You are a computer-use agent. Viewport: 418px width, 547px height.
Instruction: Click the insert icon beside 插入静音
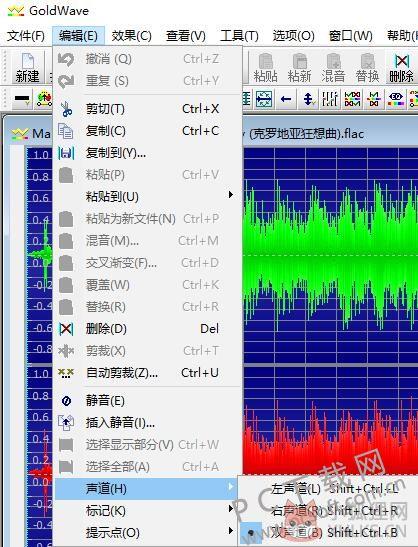click(66, 422)
